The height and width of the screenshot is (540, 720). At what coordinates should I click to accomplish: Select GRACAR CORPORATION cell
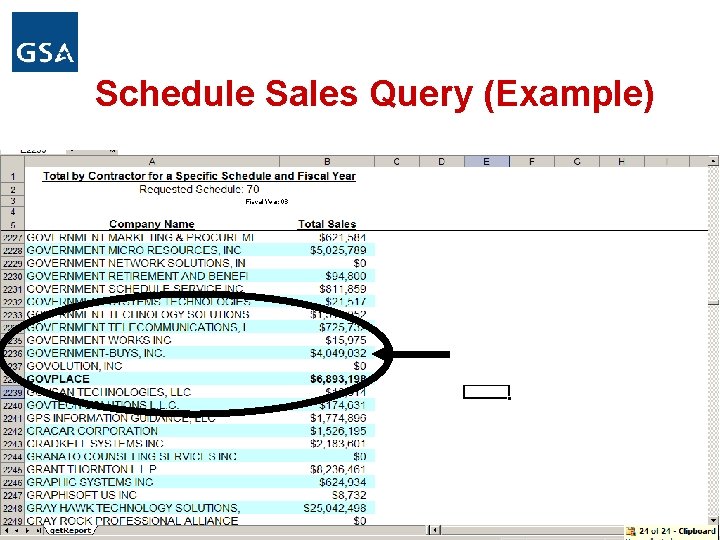coord(152,431)
